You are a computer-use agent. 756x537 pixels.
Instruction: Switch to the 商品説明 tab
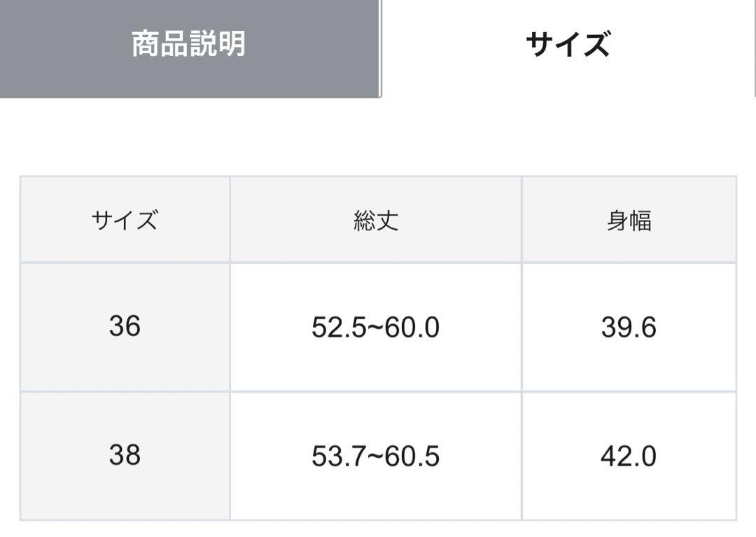(x=190, y=48)
